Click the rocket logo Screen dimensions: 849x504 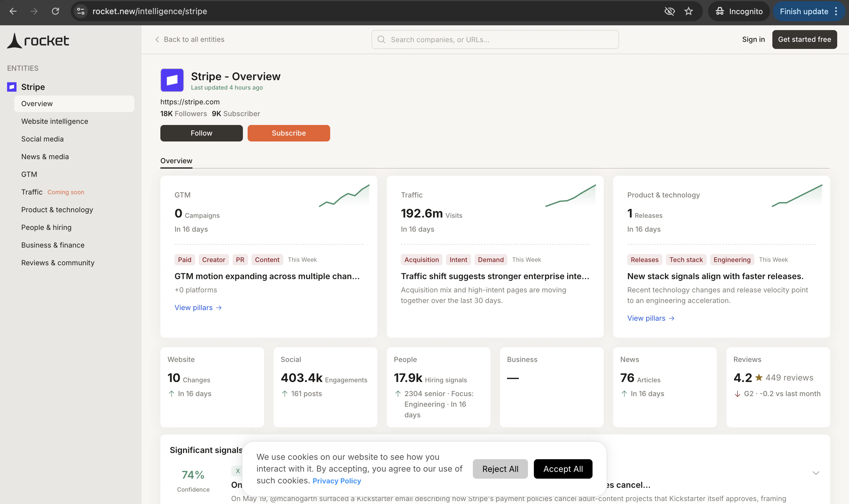point(38,41)
